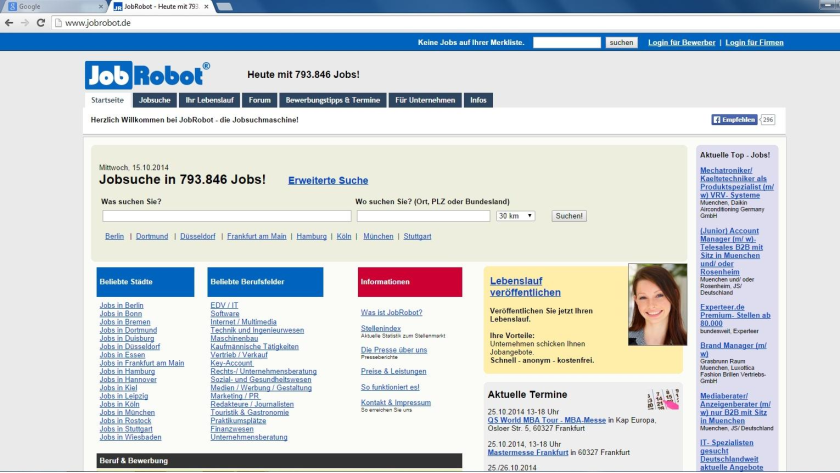Image resolution: width=840 pixels, height=473 pixels.
Task: Switch to the Google tab
Action: click(x=54, y=6)
